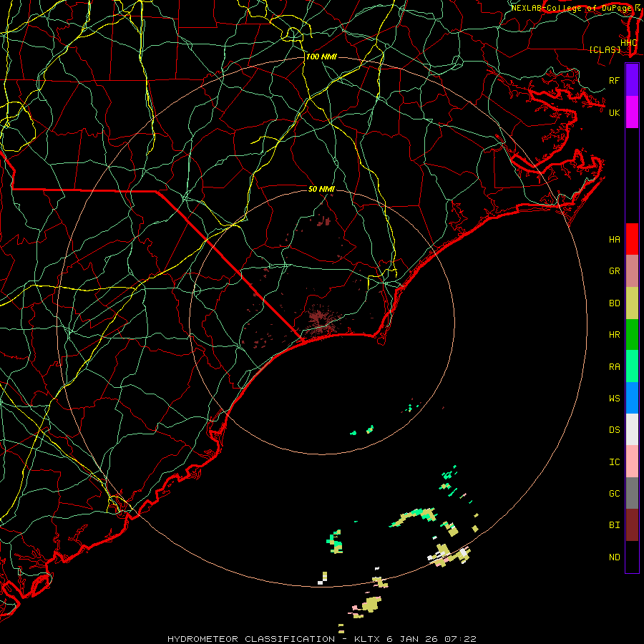This screenshot has width=644, height=644.
Task: Click the white DS legend swatch
Action: [632, 429]
